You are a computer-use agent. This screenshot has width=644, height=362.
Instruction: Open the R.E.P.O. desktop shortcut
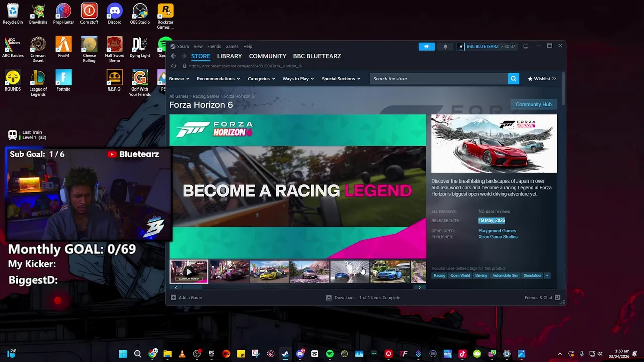tap(114, 80)
